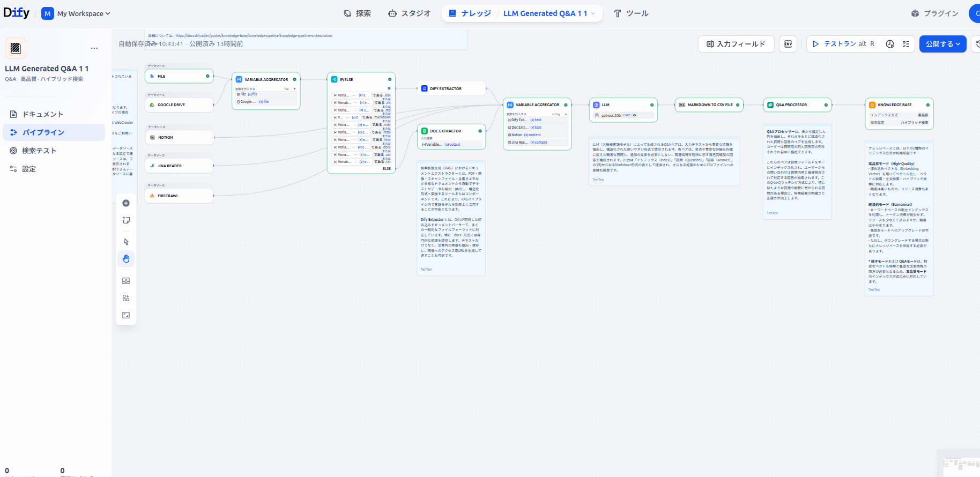980x477 pixels.
Task: Click the FIRECRAWL node flame icon
Action: click(x=152, y=196)
